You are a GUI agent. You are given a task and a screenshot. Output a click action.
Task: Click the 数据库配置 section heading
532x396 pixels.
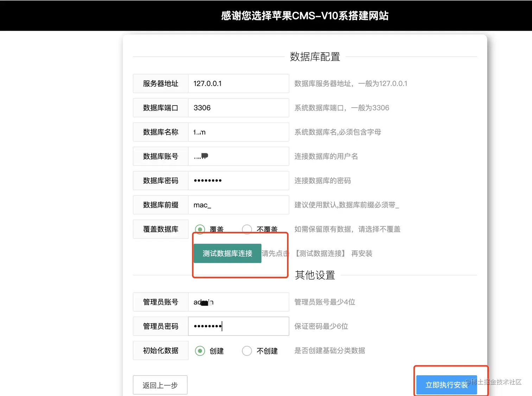(315, 57)
